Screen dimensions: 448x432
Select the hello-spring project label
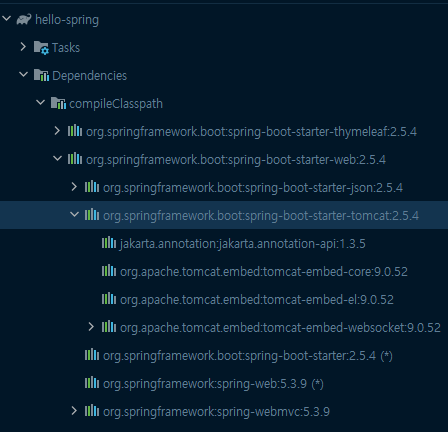coord(67,20)
